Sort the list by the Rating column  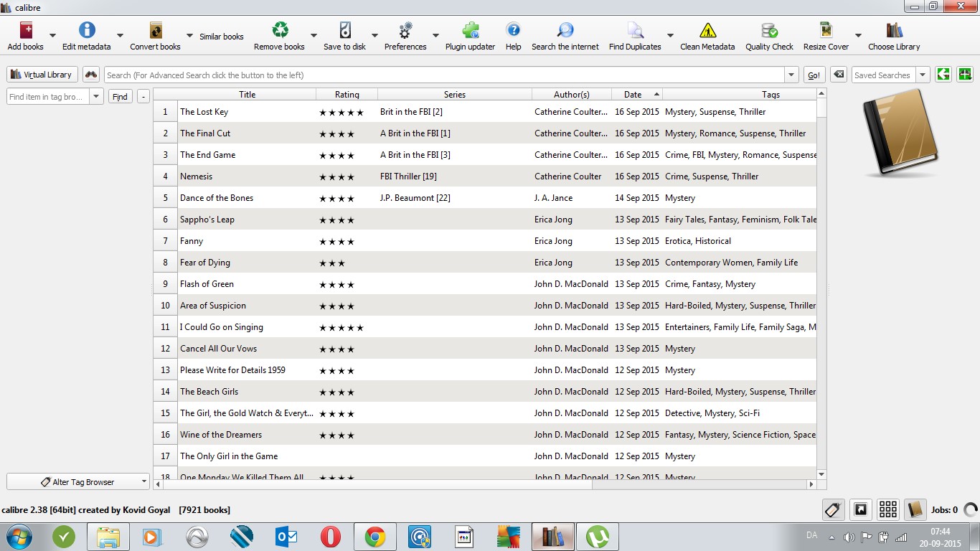point(347,94)
